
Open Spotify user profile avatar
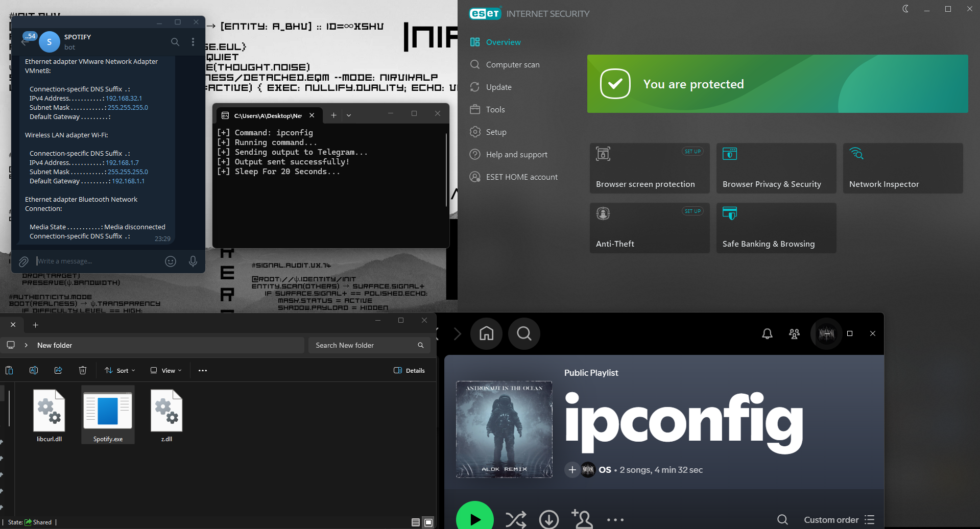click(x=826, y=333)
